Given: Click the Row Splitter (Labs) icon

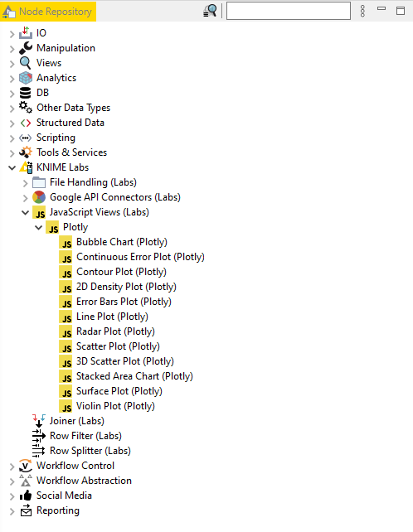Looking at the screenshot, I should click(39, 451).
